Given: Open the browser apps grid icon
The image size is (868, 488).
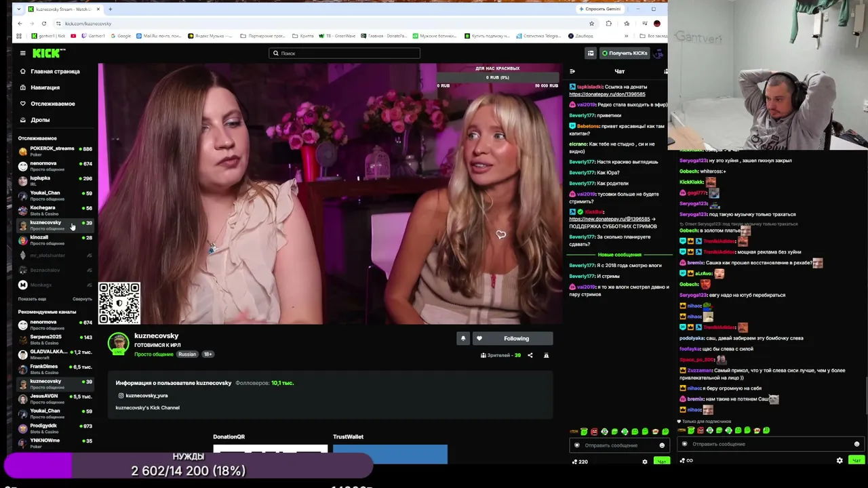Looking at the screenshot, I should 19,36.
